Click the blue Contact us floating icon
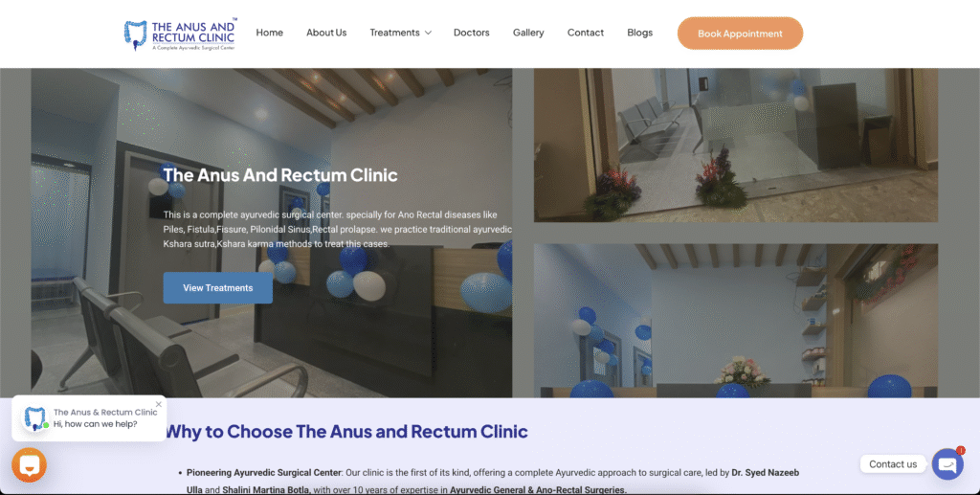This screenshot has width=980, height=495. (x=947, y=464)
